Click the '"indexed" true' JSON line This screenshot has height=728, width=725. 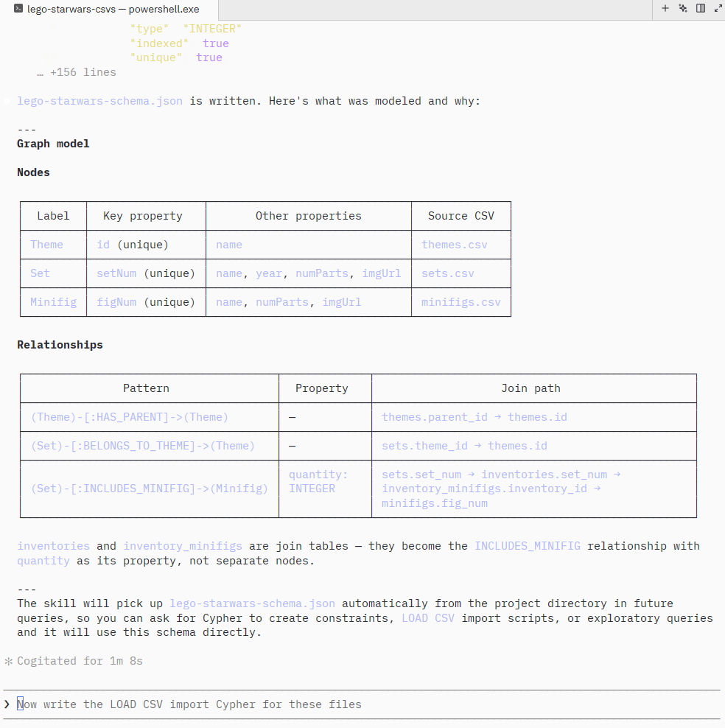tap(179, 43)
